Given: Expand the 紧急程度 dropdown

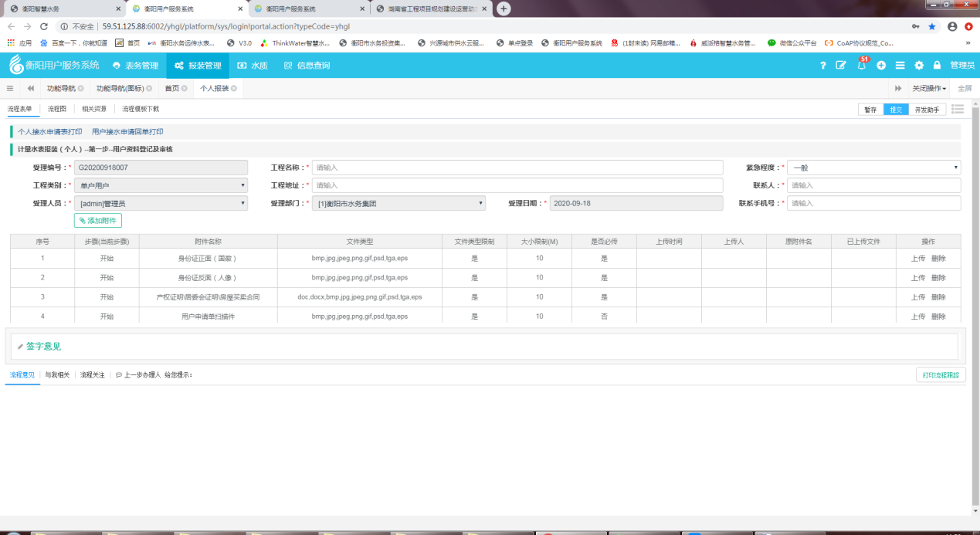Looking at the screenshot, I should click(x=873, y=168).
